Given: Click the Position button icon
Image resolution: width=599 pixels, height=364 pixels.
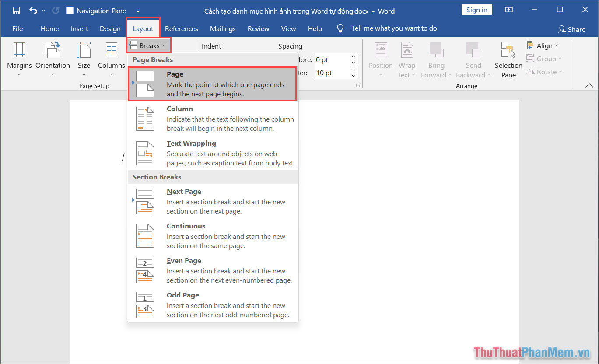Looking at the screenshot, I should pos(381,50).
